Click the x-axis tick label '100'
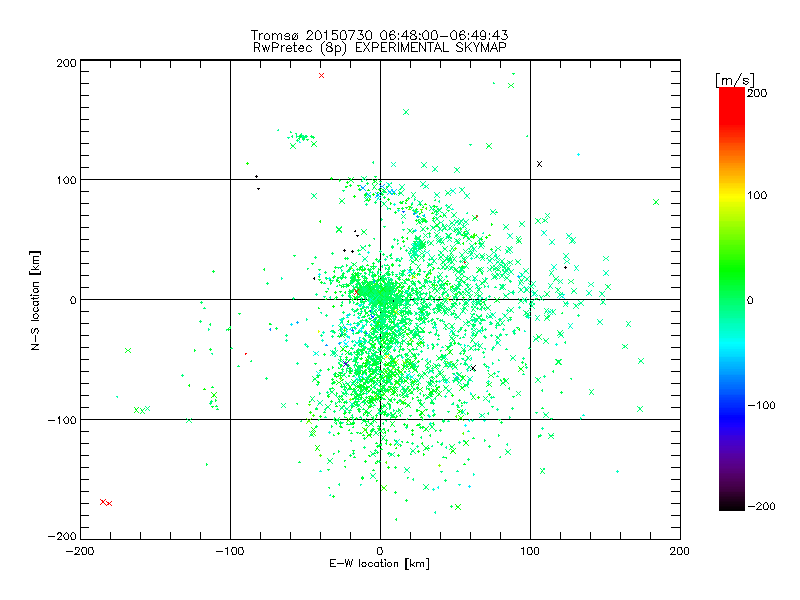 pyautogui.click(x=530, y=551)
